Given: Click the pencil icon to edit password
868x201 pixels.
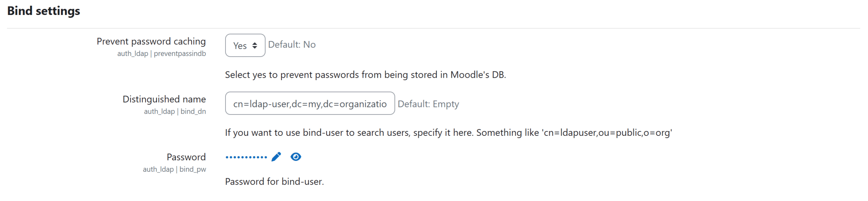Looking at the screenshot, I should [276, 157].
